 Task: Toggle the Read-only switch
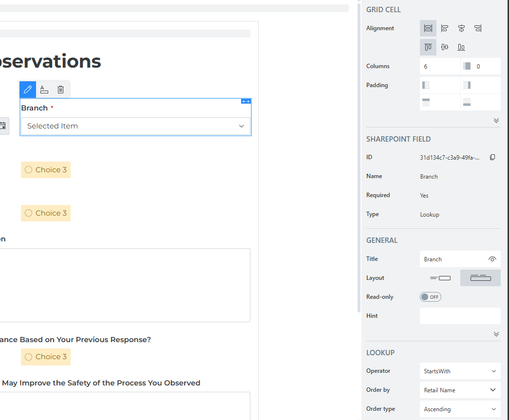pos(431,297)
